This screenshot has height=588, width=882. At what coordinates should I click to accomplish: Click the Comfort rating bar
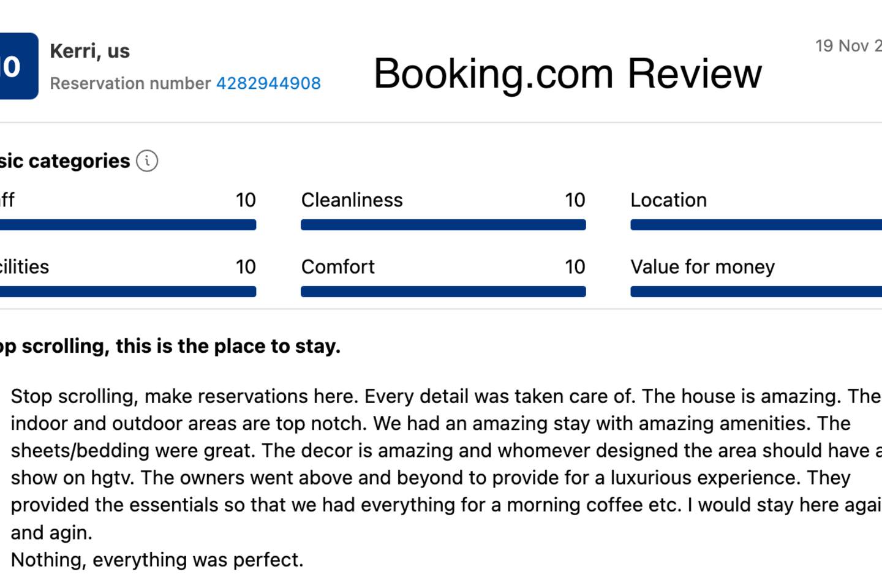pos(443,292)
